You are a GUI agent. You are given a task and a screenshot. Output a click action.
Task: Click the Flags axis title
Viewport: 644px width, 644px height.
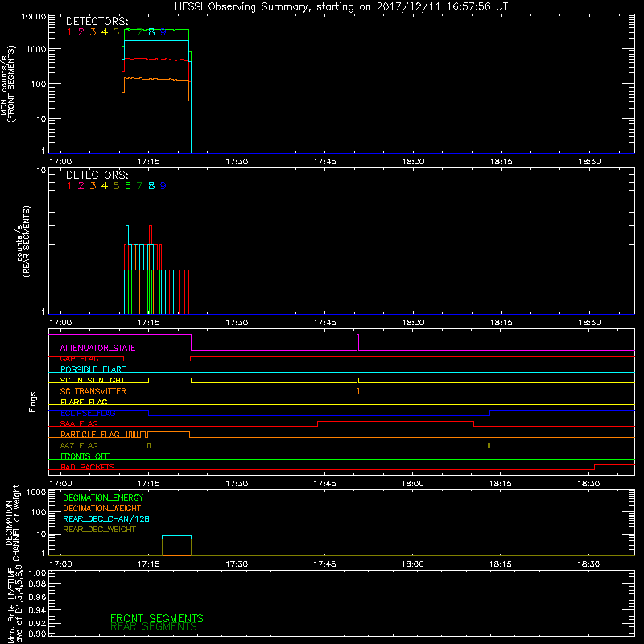tap(33, 402)
